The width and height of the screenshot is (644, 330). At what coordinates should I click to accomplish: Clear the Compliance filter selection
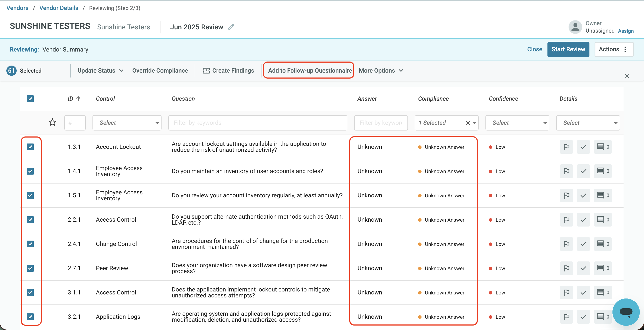pyautogui.click(x=468, y=123)
